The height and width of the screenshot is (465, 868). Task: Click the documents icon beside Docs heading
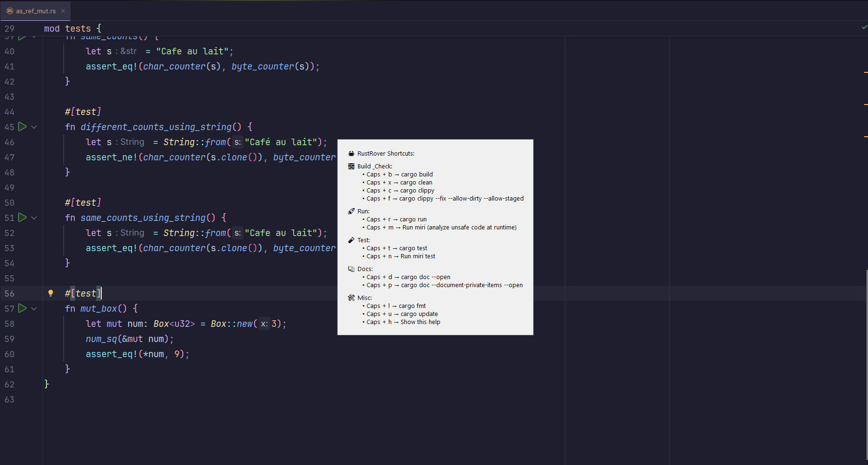point(351,269)
